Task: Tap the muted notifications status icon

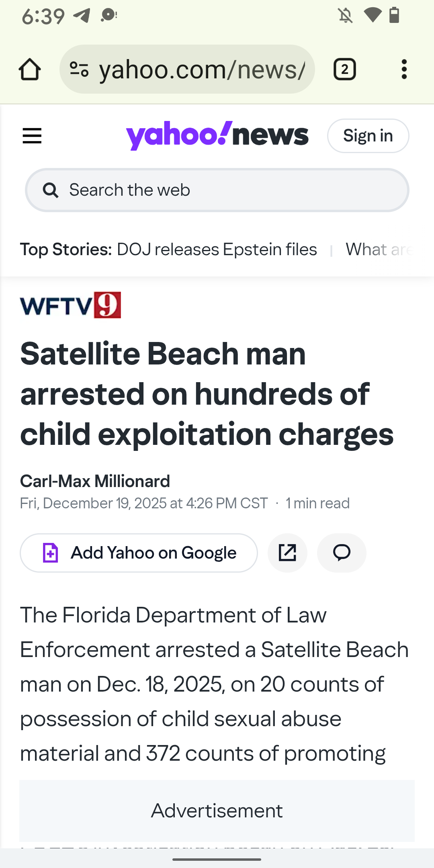Action: pos(345,16)
